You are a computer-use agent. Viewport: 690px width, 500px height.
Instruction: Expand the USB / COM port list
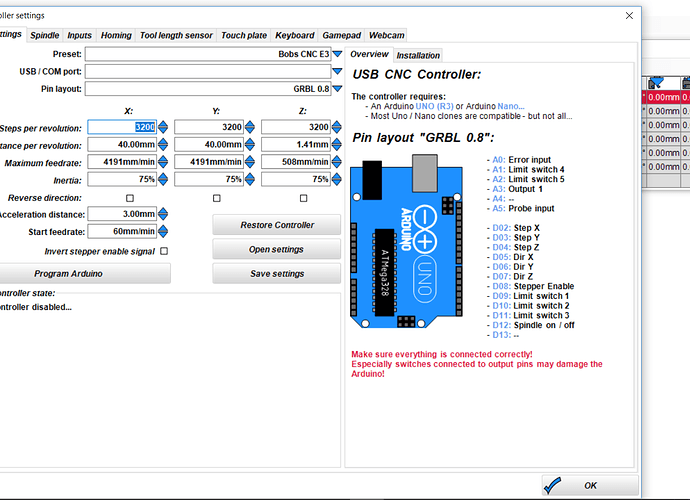coord(337,71)
